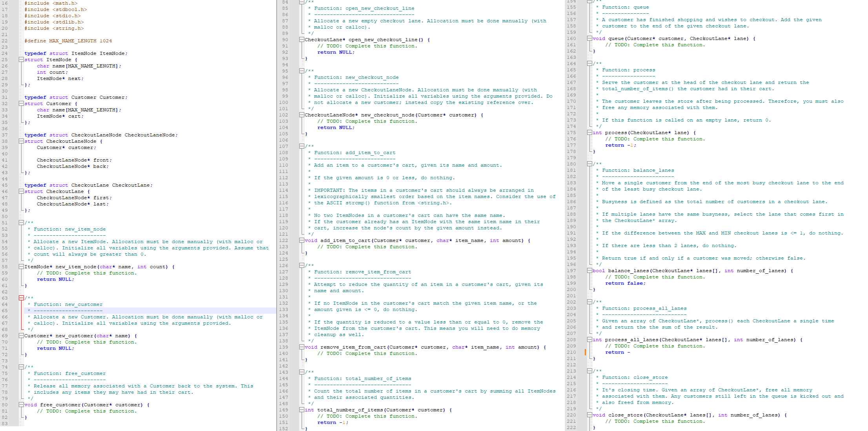Expand the collapse indicator at line 37

[x=22, y=140]
